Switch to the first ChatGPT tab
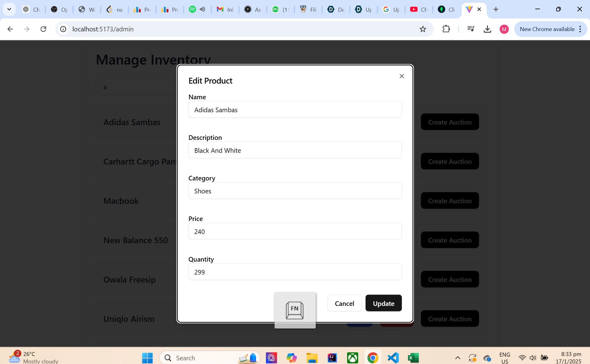 point(32,9)
